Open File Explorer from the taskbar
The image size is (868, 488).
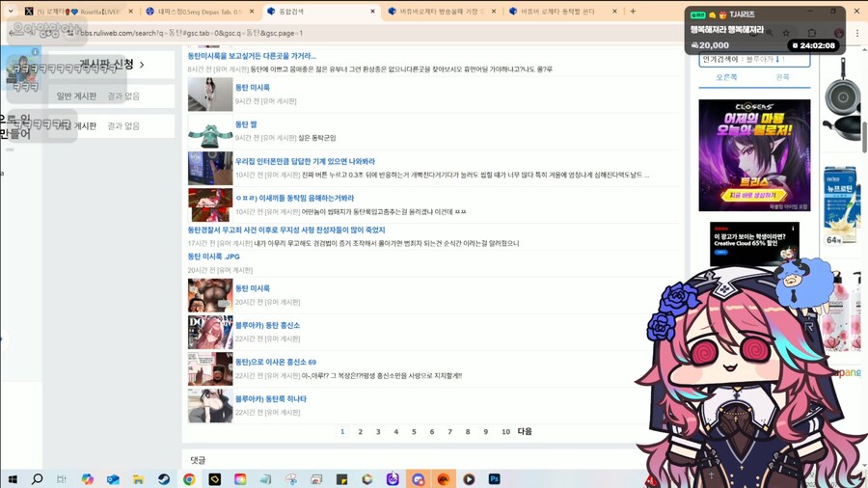click(x=138, y=479)
